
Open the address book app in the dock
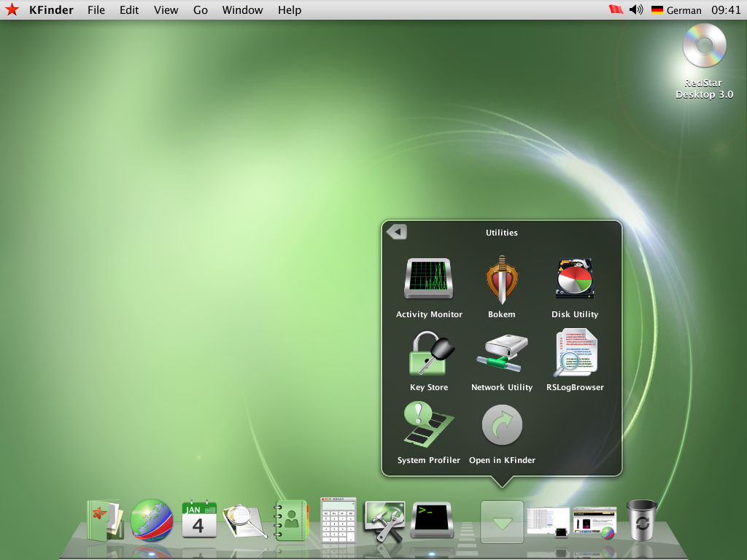click(291, 519)
